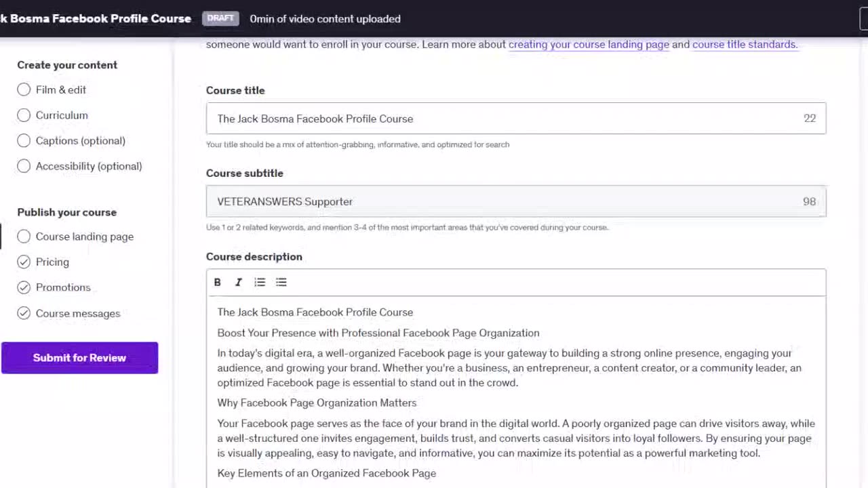The image size is (868, 488).
Task: Open the Promotions section
Action: click(63, 287)
